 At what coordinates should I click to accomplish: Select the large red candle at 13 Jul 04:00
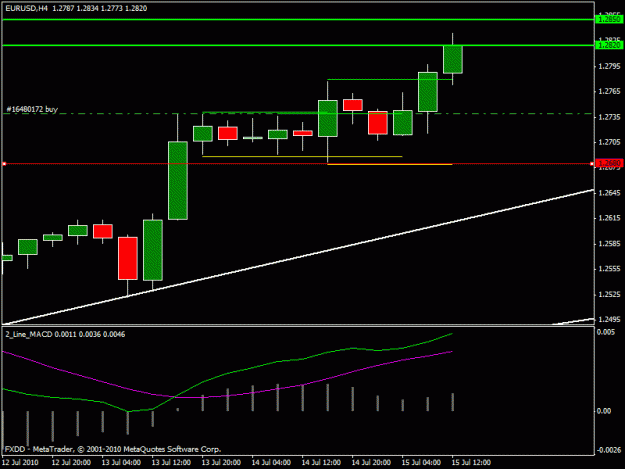pyautogui.click(x=128, y=258)
